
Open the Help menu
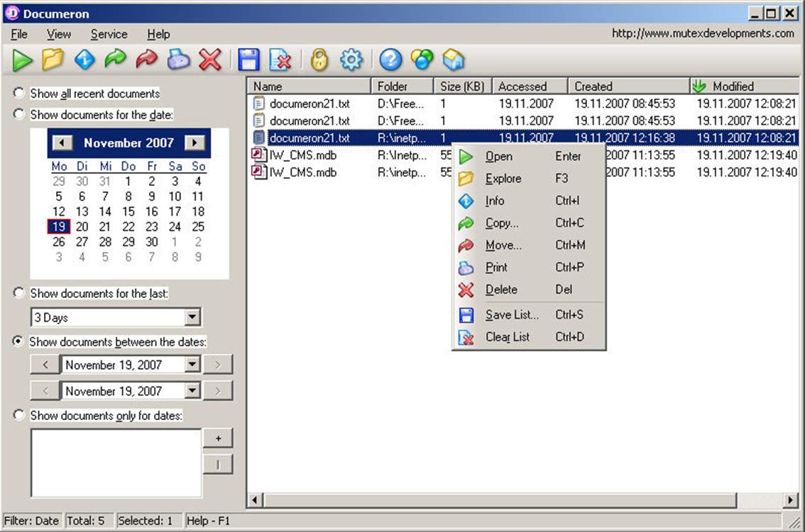158,34
